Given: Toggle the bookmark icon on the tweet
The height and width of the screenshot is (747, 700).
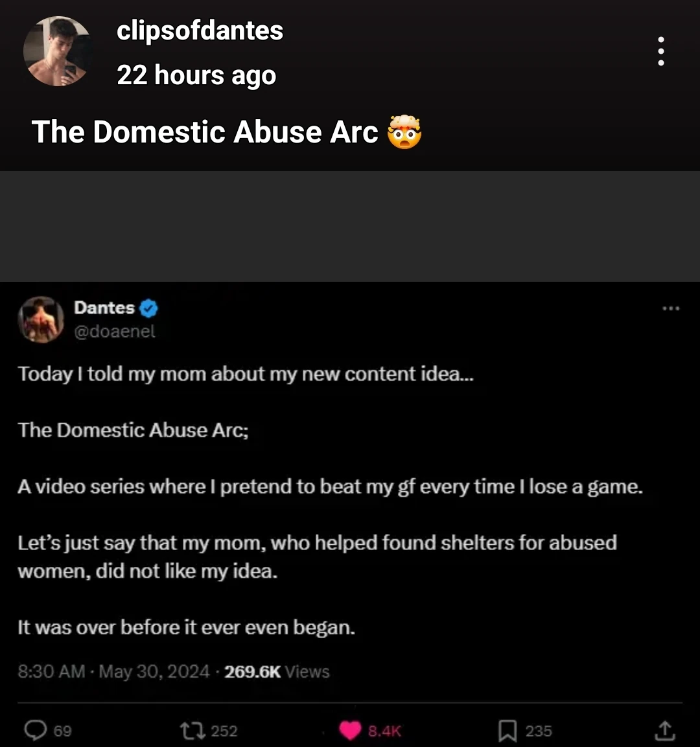Looking at the screenshot, I should (506, 731).
